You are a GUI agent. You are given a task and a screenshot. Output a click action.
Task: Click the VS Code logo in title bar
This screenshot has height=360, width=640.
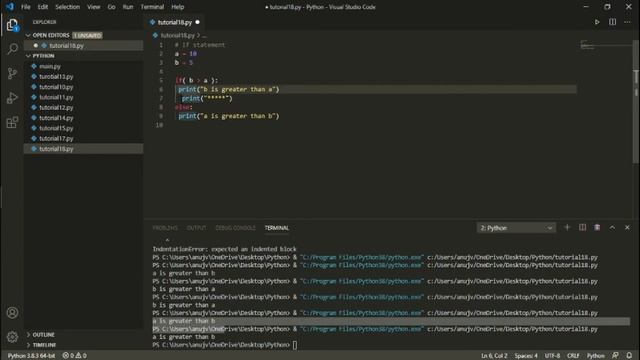click(x=10, y=7)
